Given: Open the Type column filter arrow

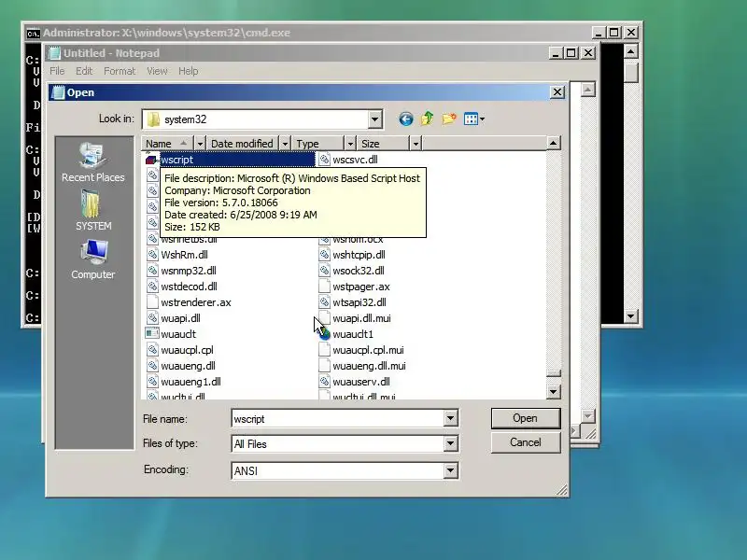Looking at the screenshot, I should click(350, 144).
